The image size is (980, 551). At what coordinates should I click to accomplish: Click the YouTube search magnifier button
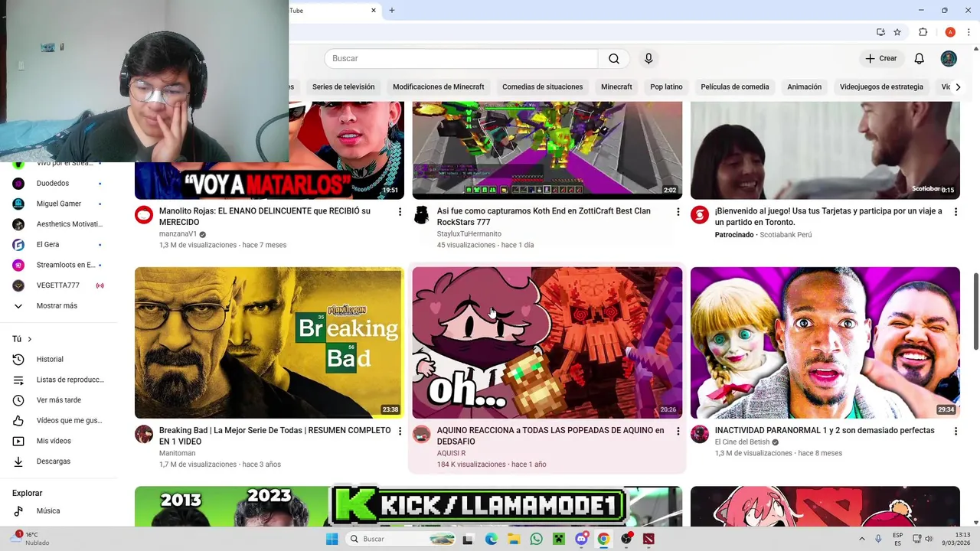pyautogui.click(x=614, y=58)
